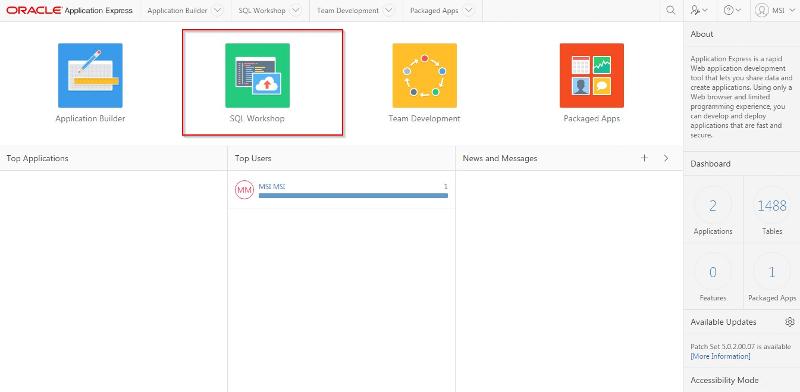
Task: Open the MSI MSI user link
Action: point(271,186)
